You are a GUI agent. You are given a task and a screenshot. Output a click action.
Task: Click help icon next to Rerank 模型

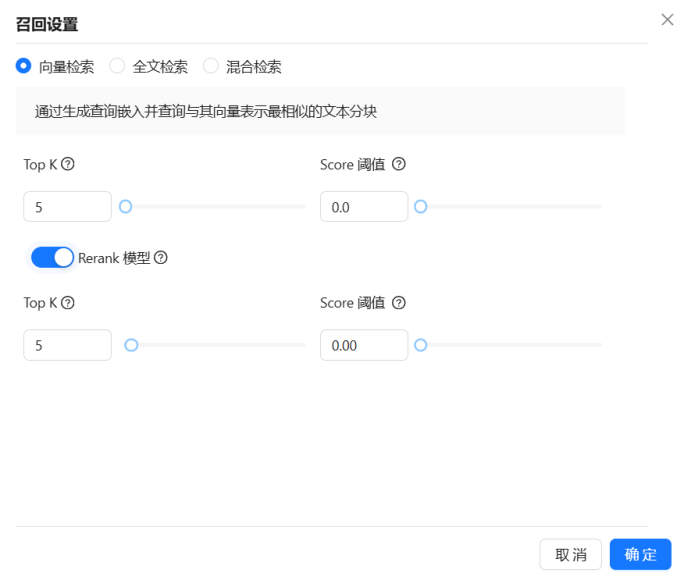(161, 258)
